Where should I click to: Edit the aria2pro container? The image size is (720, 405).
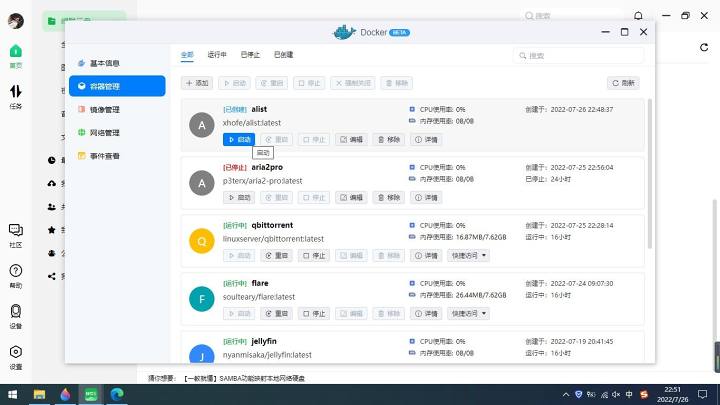pos(351,197)
